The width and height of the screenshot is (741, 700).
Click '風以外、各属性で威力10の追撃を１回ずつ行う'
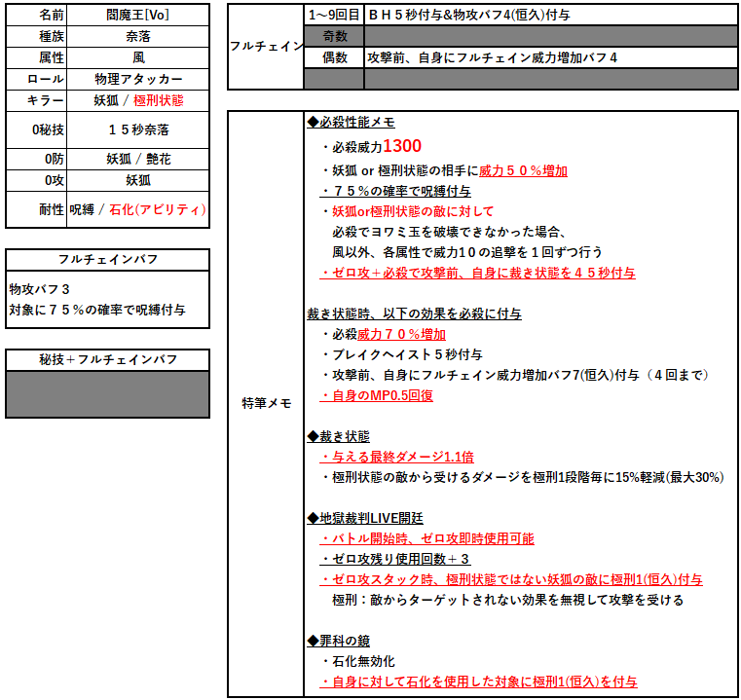click(467, 252)
